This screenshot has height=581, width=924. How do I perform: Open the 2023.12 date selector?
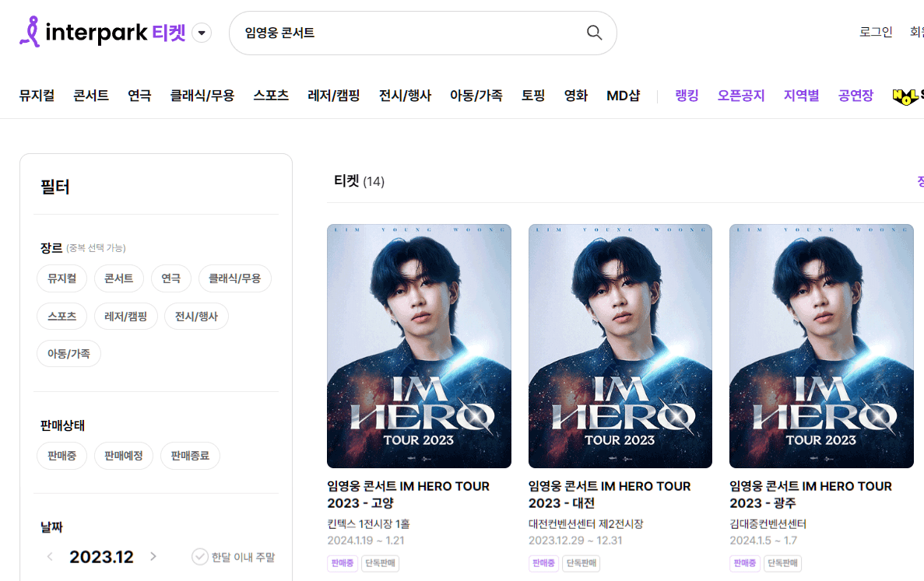pos(100,556)
